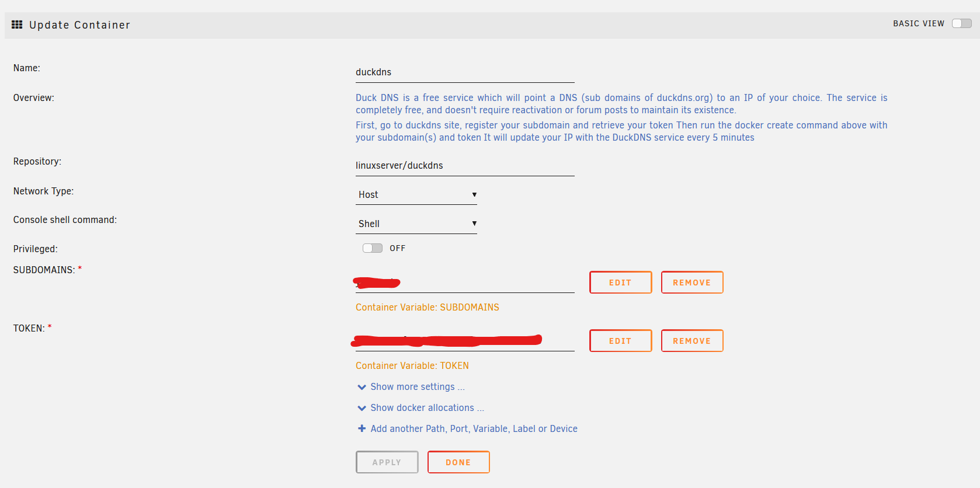Expand Show more settings

[418, 386]
